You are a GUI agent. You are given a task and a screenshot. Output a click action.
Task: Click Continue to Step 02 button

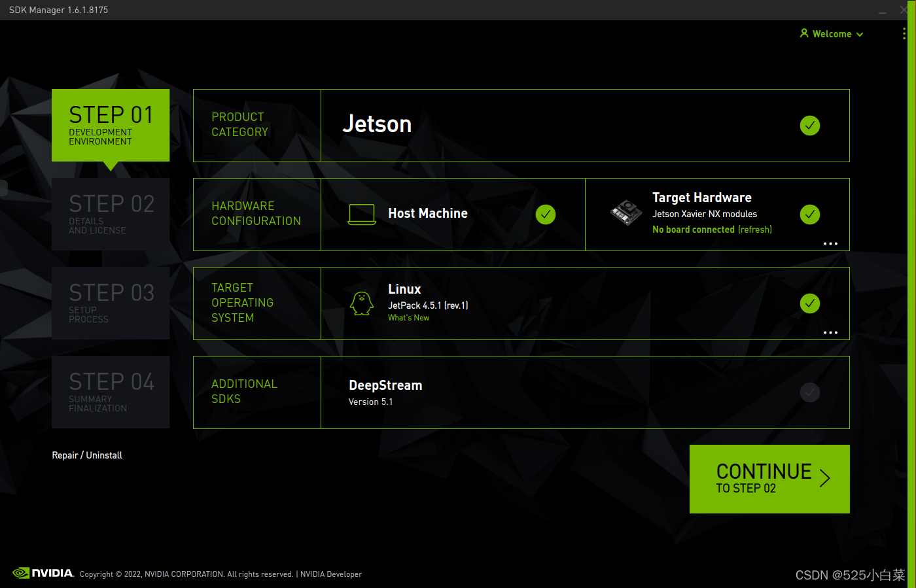tap(769, 479)
